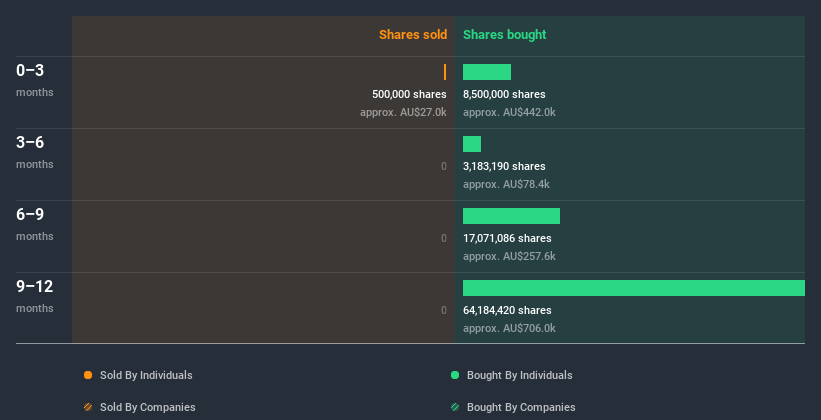The image size is (821, 420).
Task: Click the 3,183,190 shares value
Action: pyautogui.click(x=504, y=166)
